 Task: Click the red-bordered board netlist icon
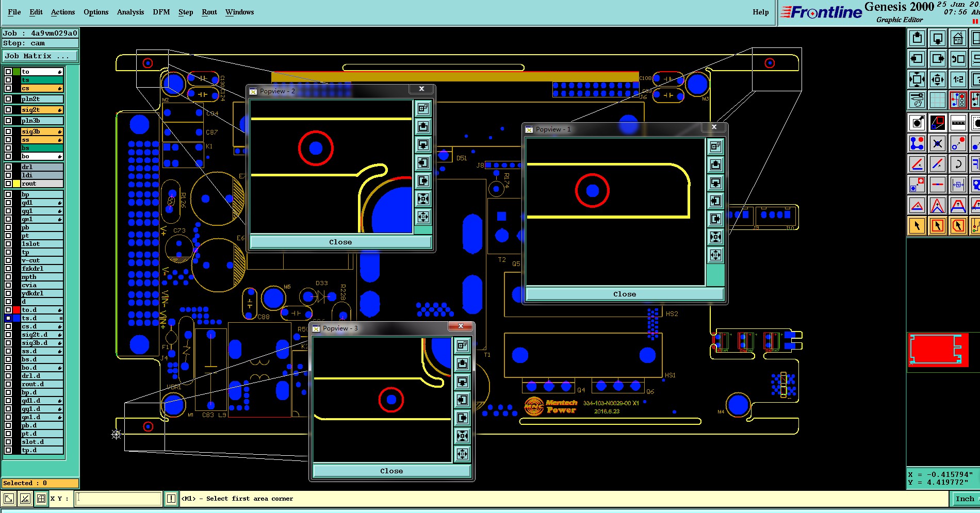point(958,100)
